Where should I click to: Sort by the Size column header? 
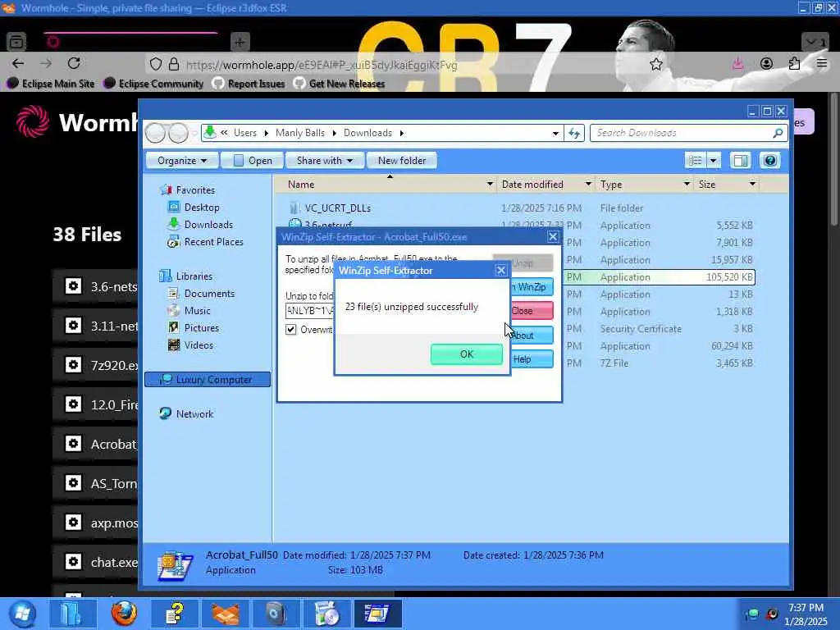[x=706, y=185]
